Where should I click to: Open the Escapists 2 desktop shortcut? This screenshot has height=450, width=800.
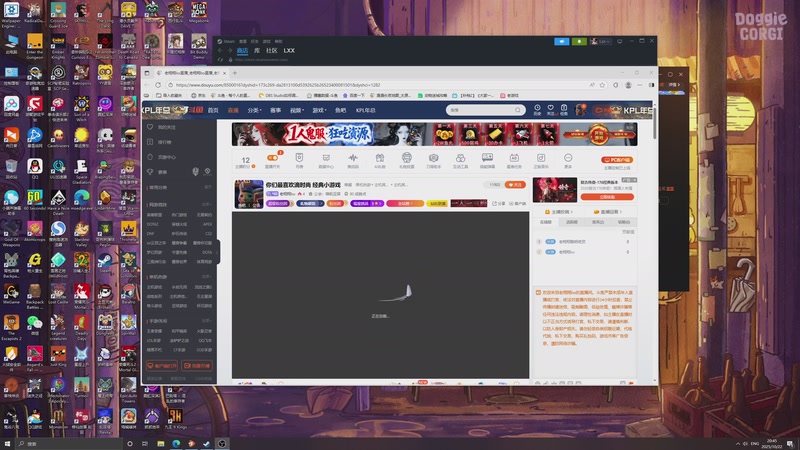[x=11, y=328]
